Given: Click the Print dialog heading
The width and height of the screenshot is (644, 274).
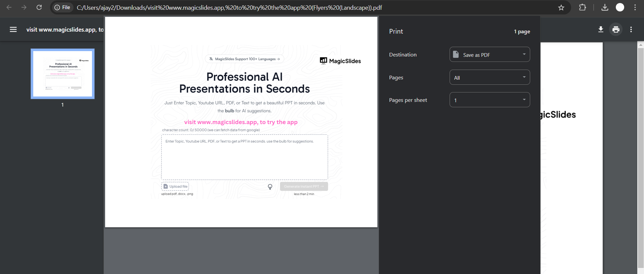Looking at the screenshot, I should click(396, 31).
